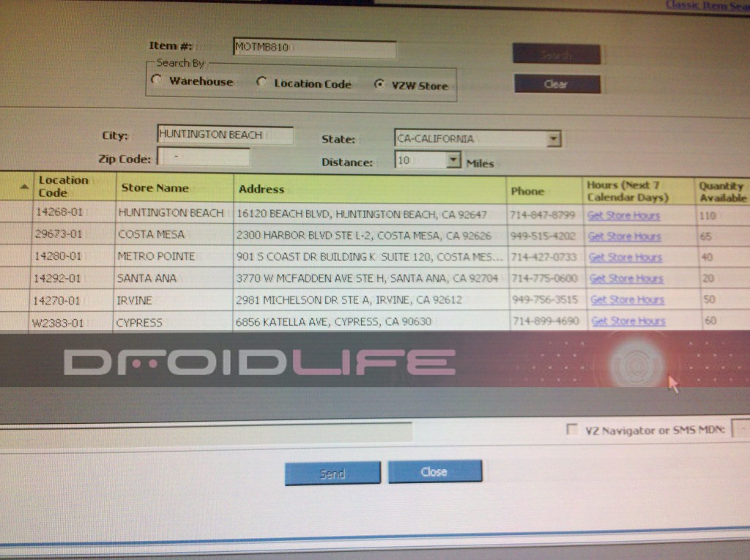
Task: Get Store Hours for Metro Pointe store
Action: coord(625,258)
